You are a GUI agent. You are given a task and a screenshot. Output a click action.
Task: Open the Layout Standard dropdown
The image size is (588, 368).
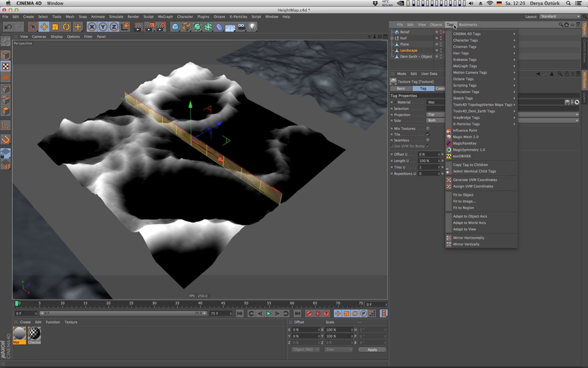click(560, 16)
